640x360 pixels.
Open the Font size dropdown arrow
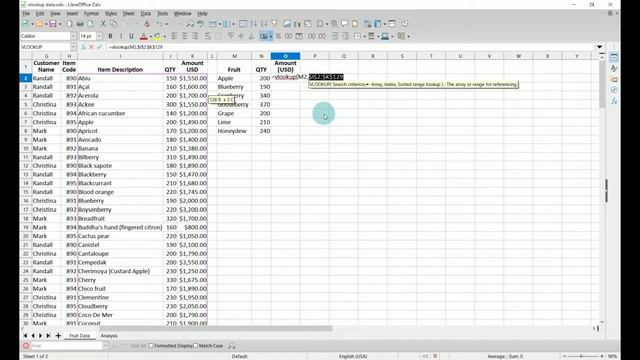point(99,36)
